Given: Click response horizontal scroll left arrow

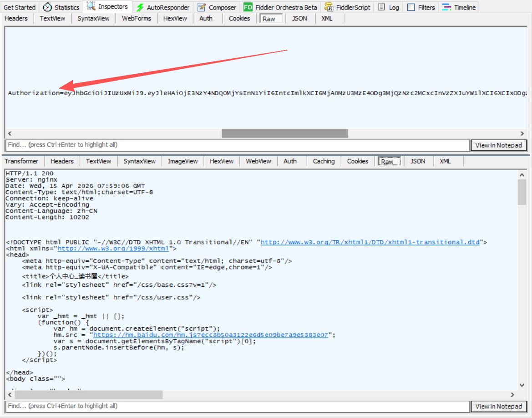Looking at the screenshot, I should click(10, 395).
